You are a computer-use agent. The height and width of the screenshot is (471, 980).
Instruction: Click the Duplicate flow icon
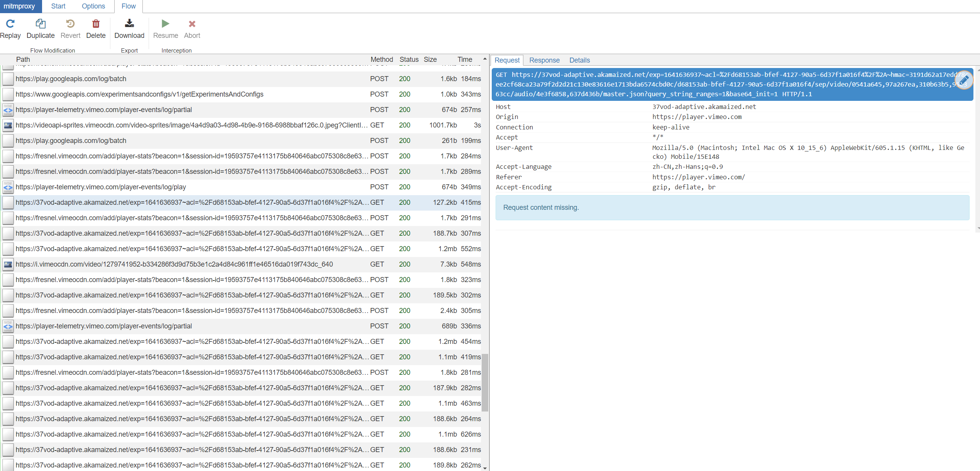pos(41,24)
